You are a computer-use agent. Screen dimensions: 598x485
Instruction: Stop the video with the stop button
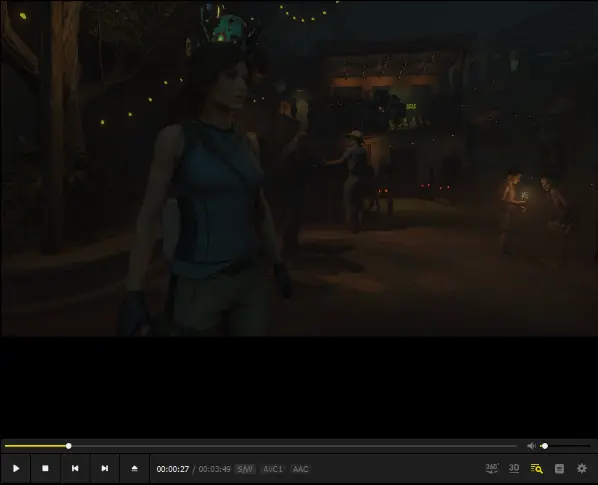[x=45, y=468]
